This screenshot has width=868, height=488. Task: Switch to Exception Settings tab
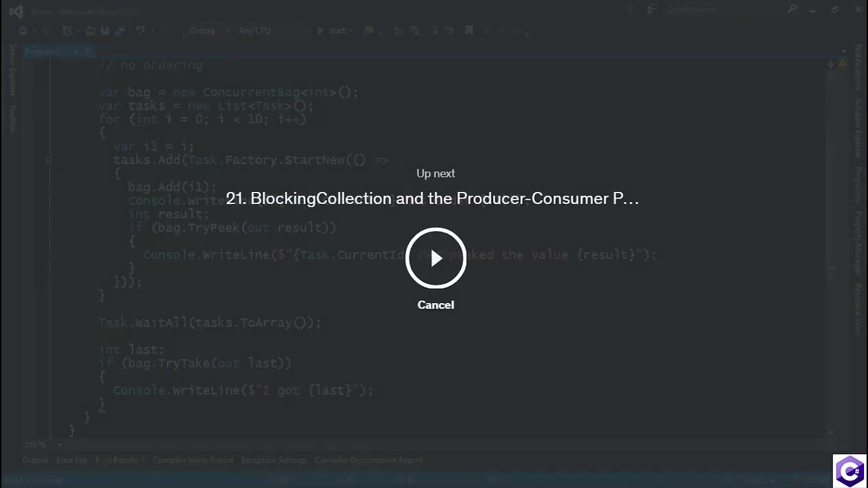(x=274, y=460)
